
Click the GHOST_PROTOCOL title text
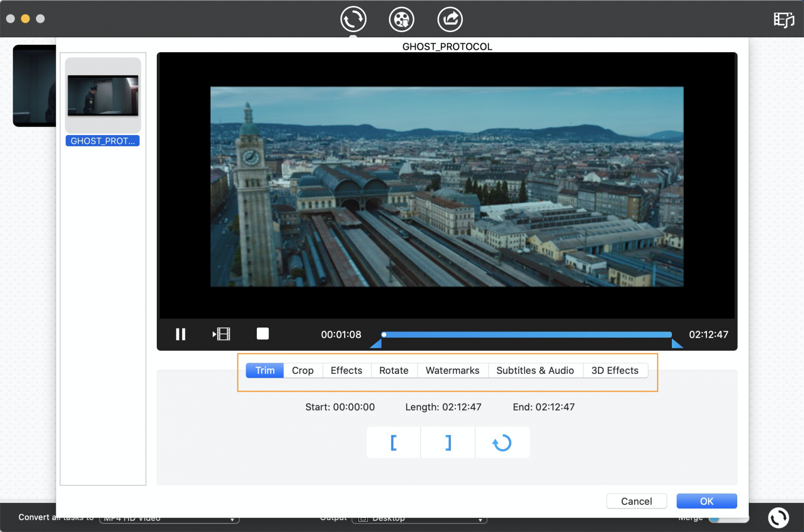point(447,47)
